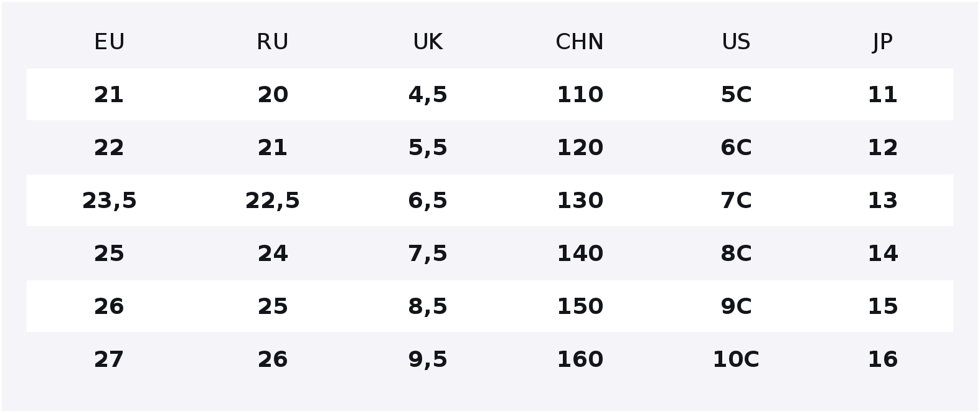
Task: Select CHN size 140 cell
Action: (580, 254)
